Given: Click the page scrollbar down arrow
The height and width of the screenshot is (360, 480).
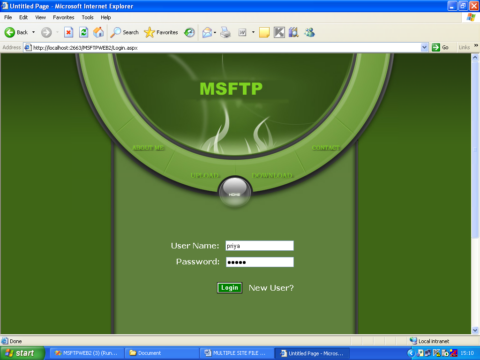Looking at the screenshot, I should pyautogui.click(x=475, y=330).
